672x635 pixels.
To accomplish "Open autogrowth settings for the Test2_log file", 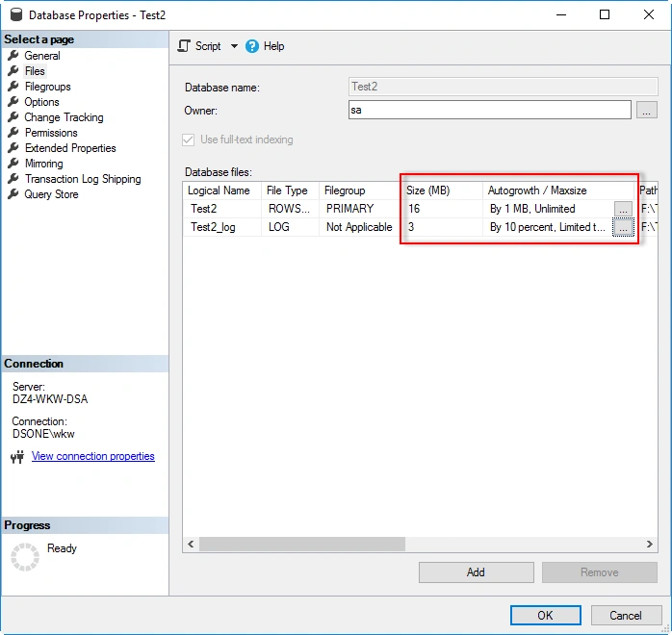I will tap(623, 227).
